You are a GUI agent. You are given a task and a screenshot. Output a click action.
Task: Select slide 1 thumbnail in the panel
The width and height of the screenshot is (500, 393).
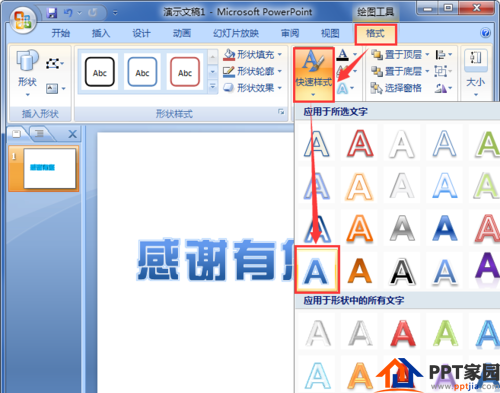[x=50, y=168]
